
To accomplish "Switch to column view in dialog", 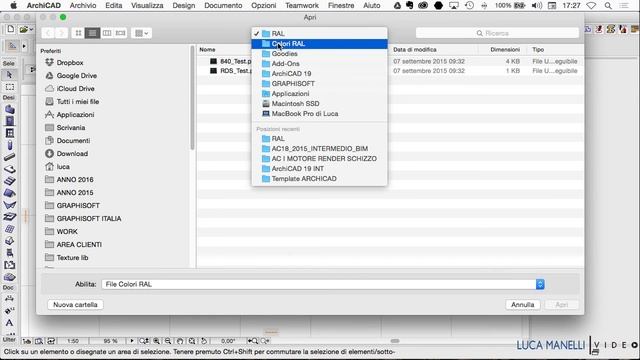I will tap(107, 33).
